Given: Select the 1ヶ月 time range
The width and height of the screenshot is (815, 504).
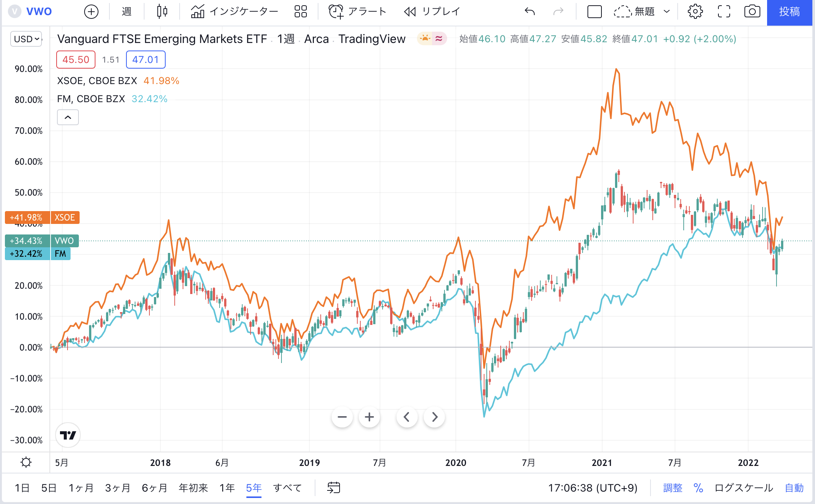Looking at the screenshot, I should click(x=81, y=488).
